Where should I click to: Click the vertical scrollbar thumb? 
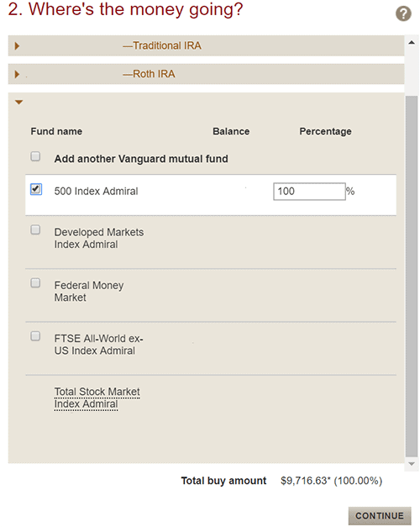pos(412,277)
